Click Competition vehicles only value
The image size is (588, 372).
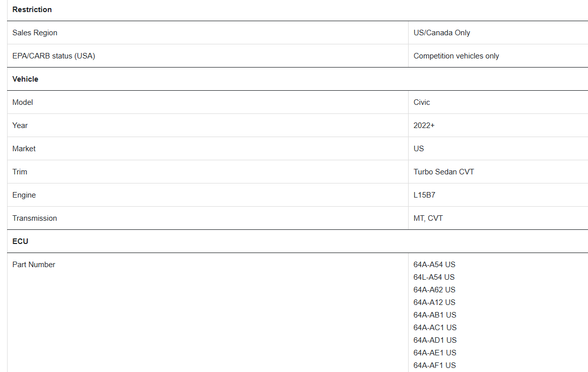point(456,56)
